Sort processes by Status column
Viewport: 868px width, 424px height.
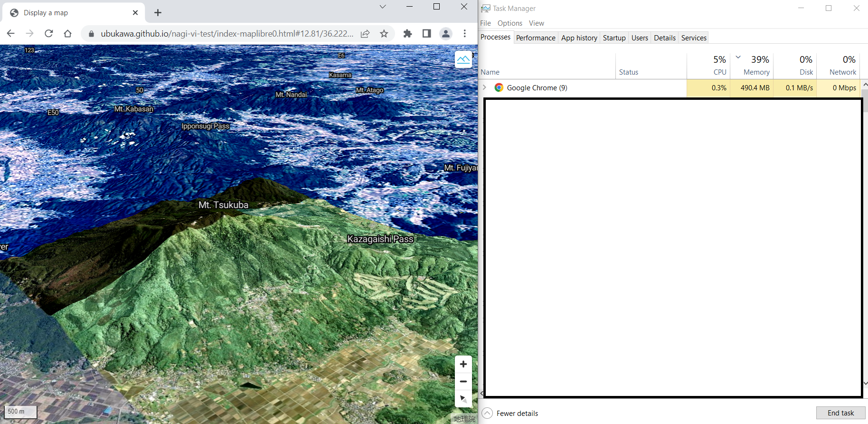(x=651, y=66)
